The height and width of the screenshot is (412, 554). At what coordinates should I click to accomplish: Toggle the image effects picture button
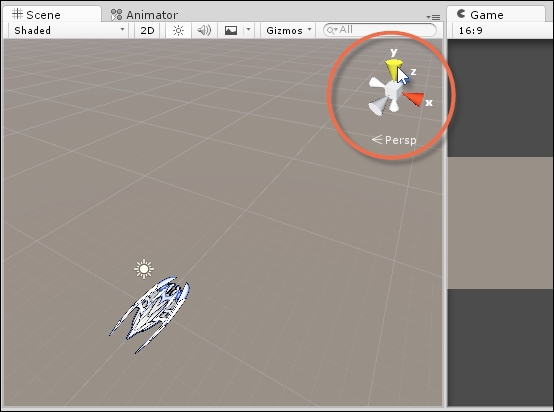pyautogui.click(x=231, y=30)
